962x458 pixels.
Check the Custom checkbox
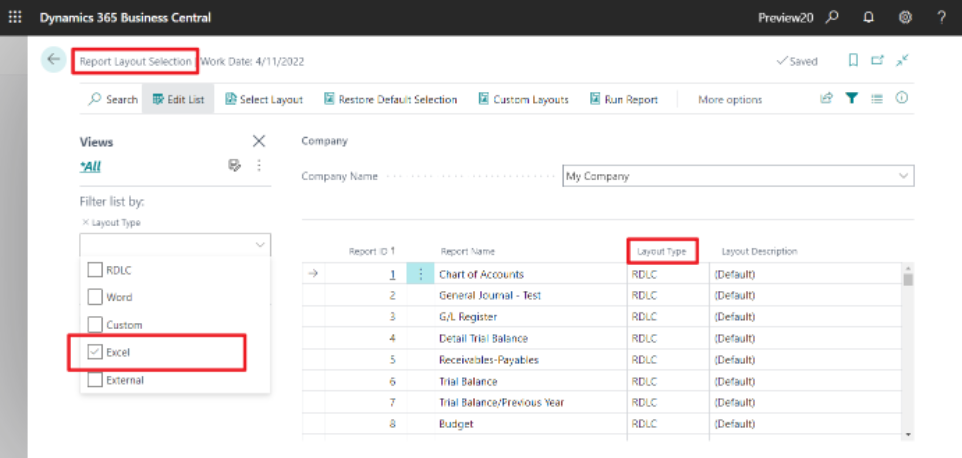(x=94, y=324)
